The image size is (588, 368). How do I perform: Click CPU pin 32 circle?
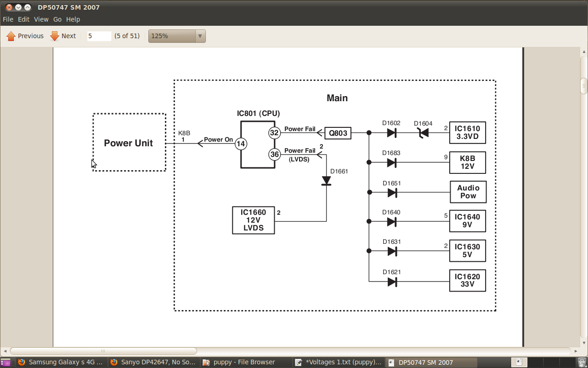274,133
